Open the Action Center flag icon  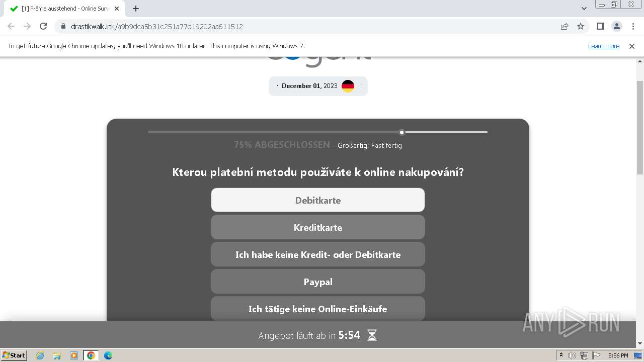596,355
